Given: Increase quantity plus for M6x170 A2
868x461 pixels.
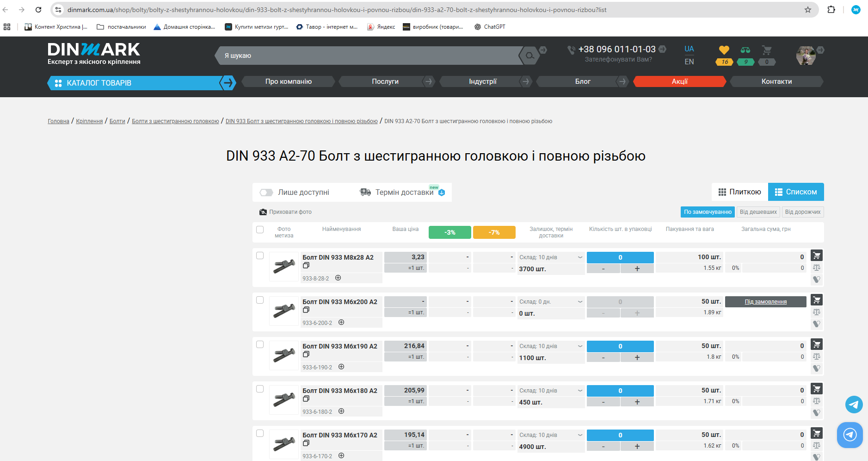Looking at the screenshot, I should 637,446.
